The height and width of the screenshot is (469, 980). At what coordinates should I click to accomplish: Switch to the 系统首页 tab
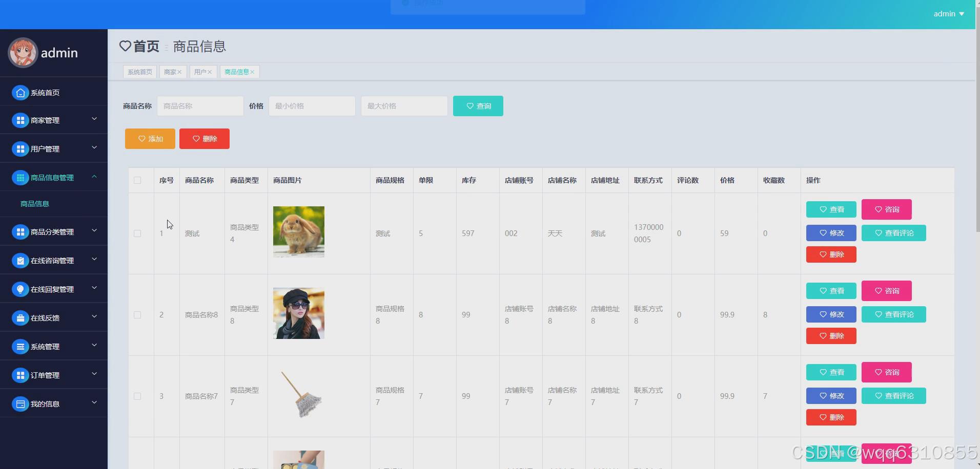point(139,72)
